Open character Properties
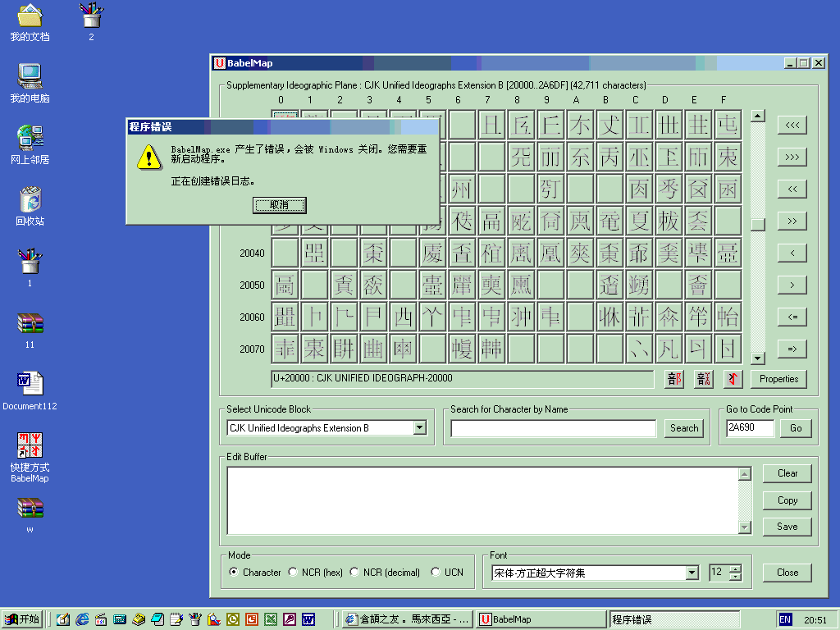This screenshot has width=840, height=630. (778, 379)
